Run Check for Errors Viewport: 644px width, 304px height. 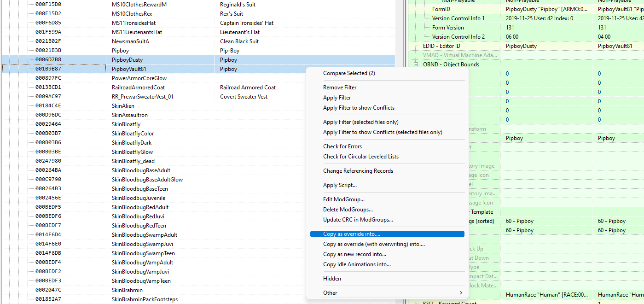coord(342,146)
